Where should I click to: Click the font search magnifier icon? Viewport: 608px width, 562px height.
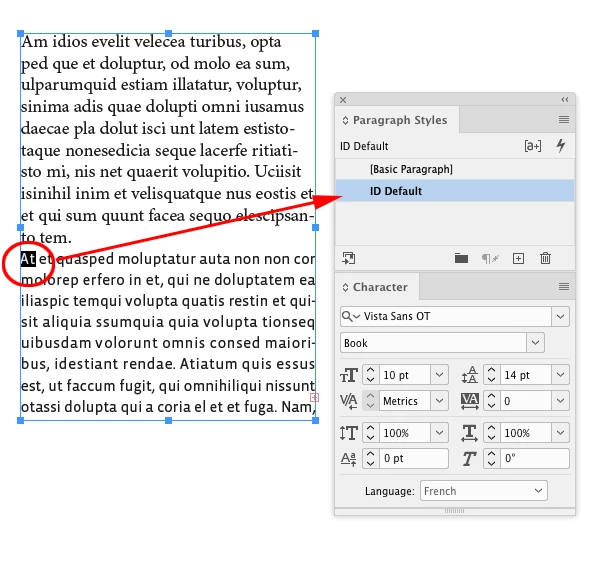point(351,316)
